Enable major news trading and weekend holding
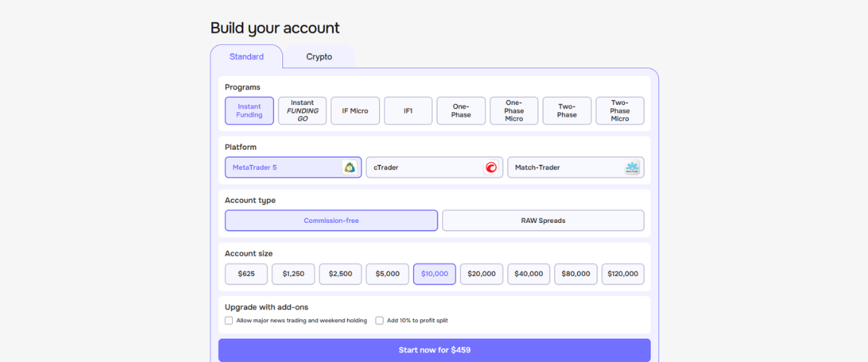The image size is (868, 362). pos(229,320)
